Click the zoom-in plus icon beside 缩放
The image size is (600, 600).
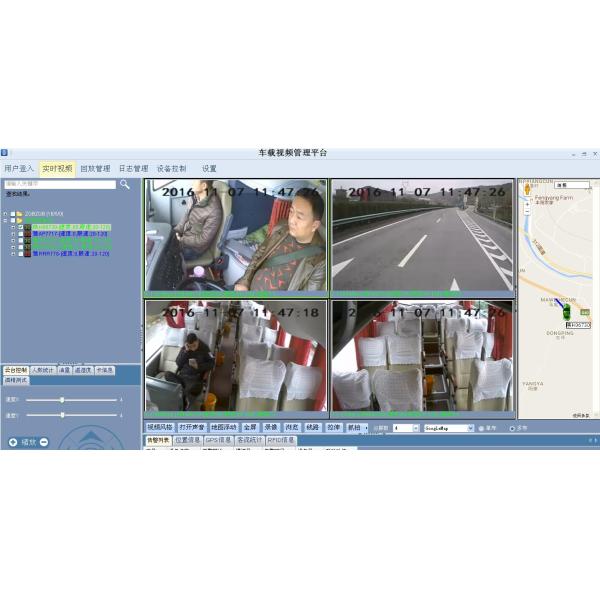click(13, 441)
